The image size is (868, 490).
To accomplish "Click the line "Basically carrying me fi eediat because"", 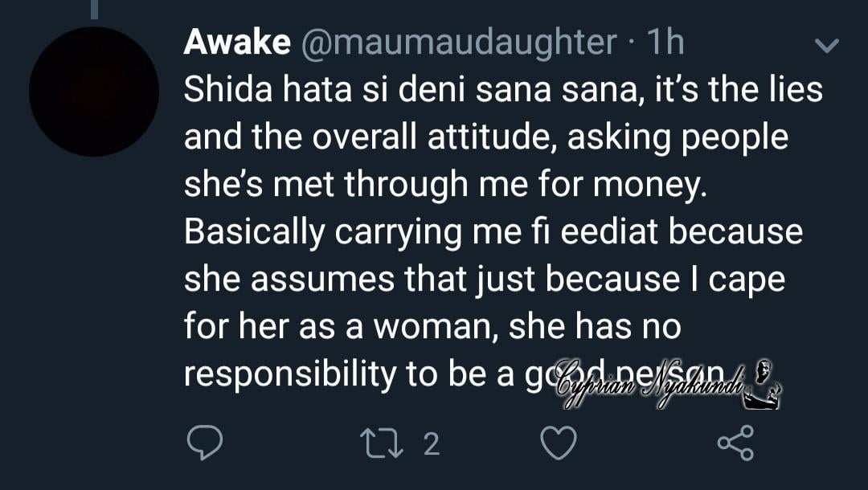I will pyautogui.click(x=493, y=232).
